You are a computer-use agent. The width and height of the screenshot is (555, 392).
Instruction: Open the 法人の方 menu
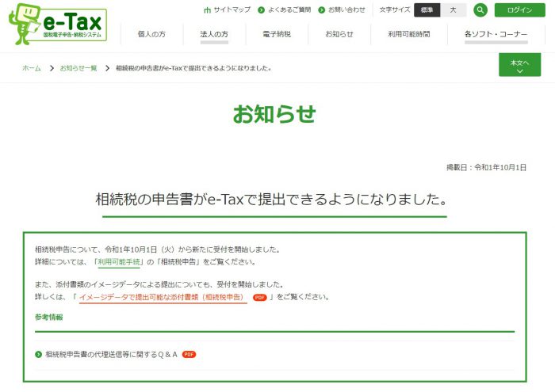214,34
